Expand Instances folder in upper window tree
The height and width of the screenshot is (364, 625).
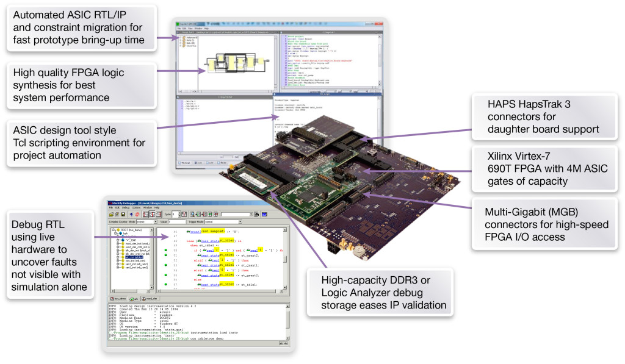180,37
